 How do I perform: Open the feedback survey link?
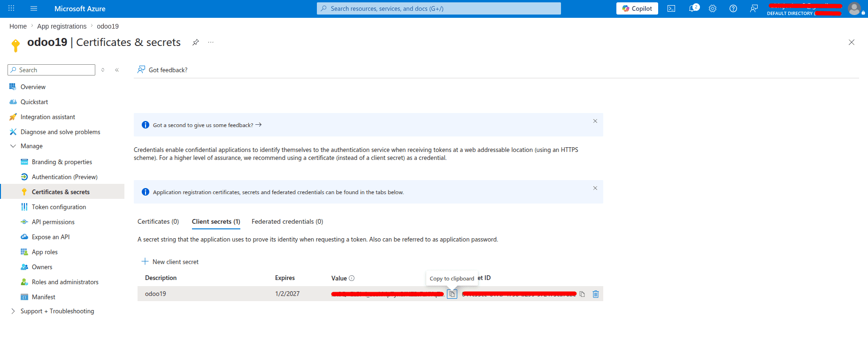coord(207,125)
